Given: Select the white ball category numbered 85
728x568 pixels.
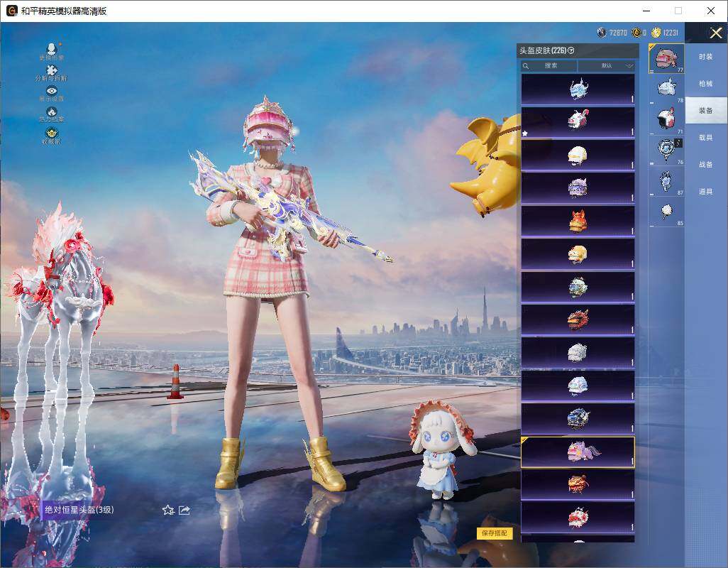Looking at the screenshot, I should pos(666,212).
